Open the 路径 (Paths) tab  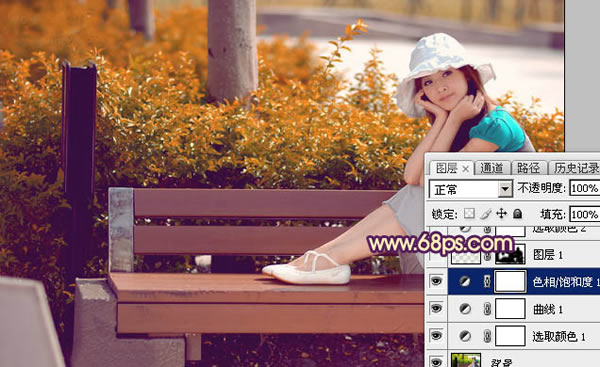528,168
